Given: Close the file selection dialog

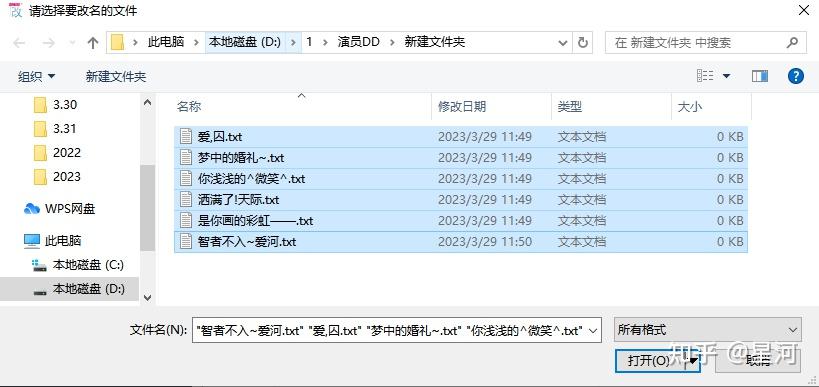Looking at the screenshot, I should pos(804,10).
